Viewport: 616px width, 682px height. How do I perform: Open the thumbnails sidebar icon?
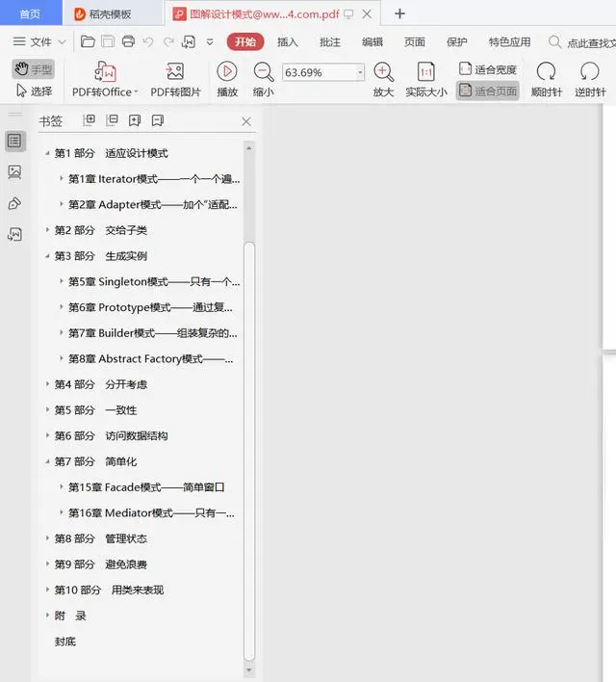coord(14,172)
